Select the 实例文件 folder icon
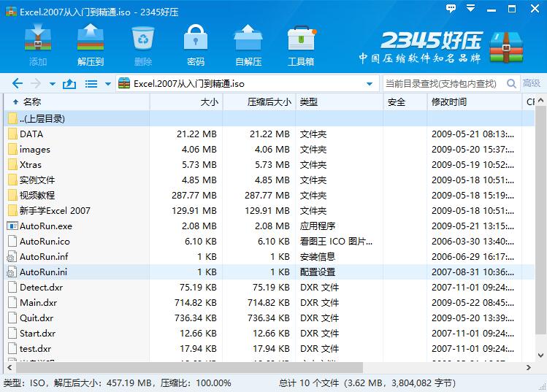547x392 pixels. (12, 180)
